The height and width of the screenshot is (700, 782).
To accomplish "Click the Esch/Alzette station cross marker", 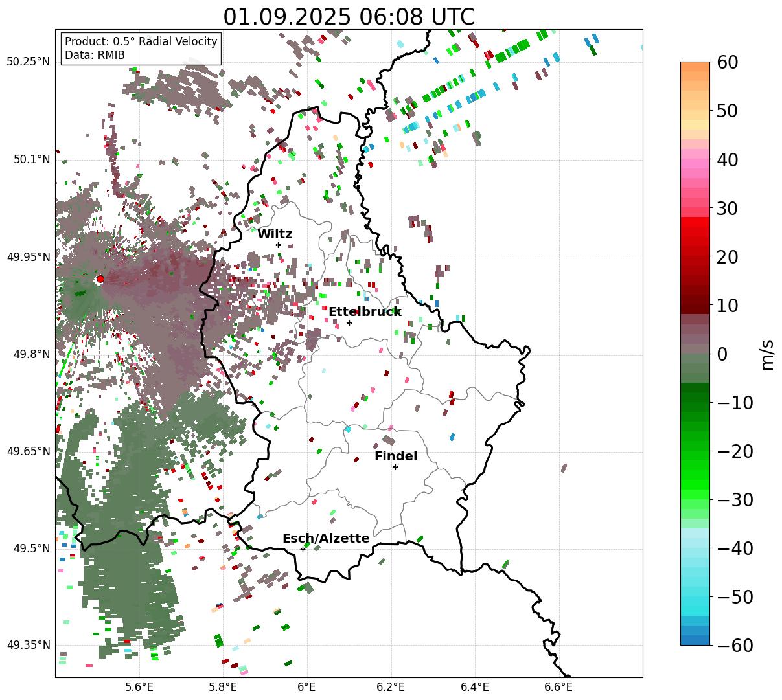I will (x=303, y=549).
